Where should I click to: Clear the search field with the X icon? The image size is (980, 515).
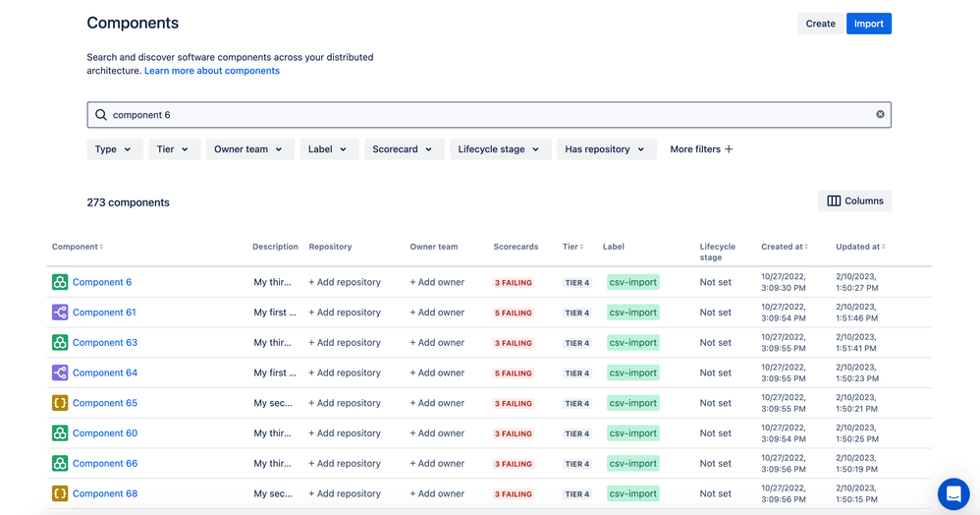click(880, 115)
